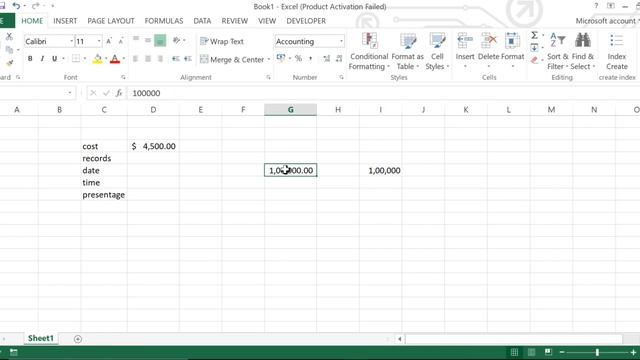Open Sort & Filter menu

pos(558,51)
